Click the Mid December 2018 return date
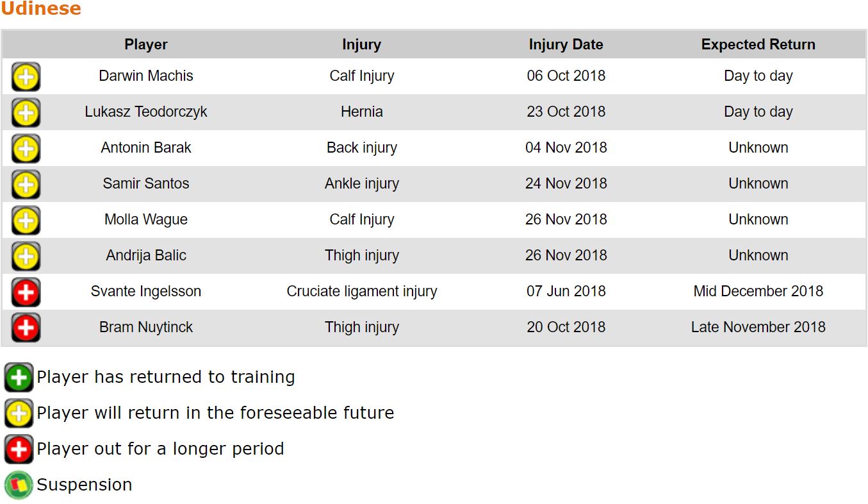Image resolution: width=868 pixels, height=504 pixels. click(758, 291)
